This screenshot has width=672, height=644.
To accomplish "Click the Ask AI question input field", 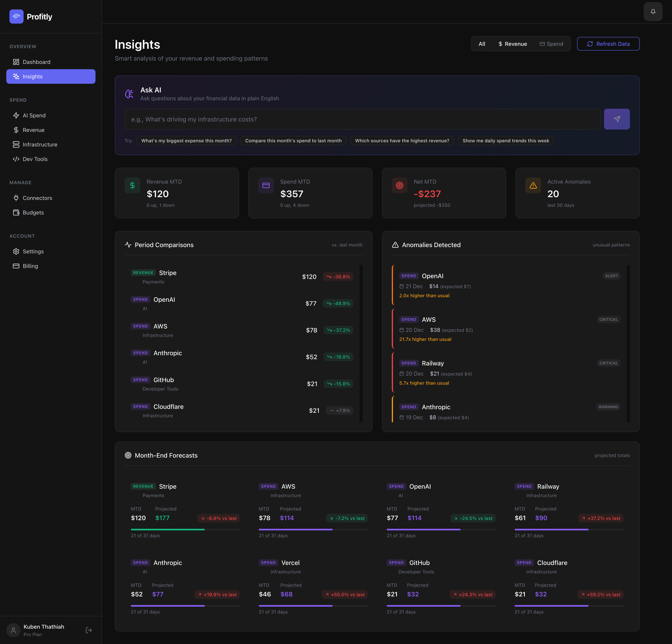I will (x=362, y=119).
